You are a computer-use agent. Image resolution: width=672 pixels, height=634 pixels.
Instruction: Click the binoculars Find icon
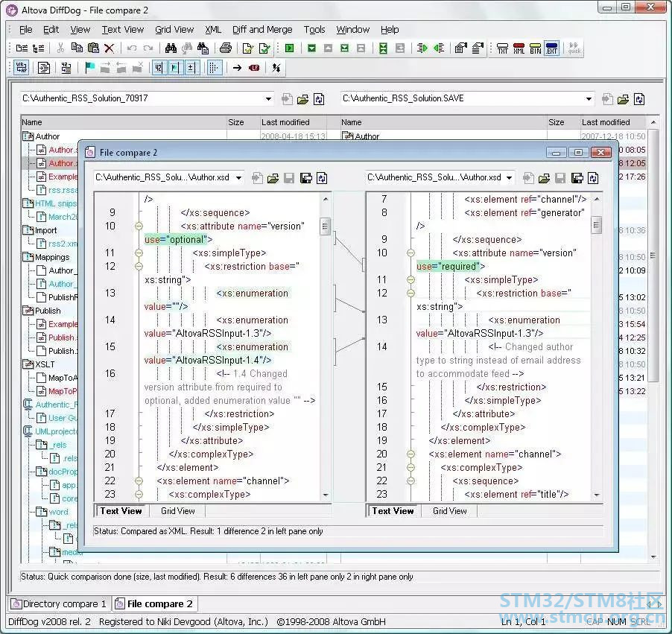click(x=171, y=48)
